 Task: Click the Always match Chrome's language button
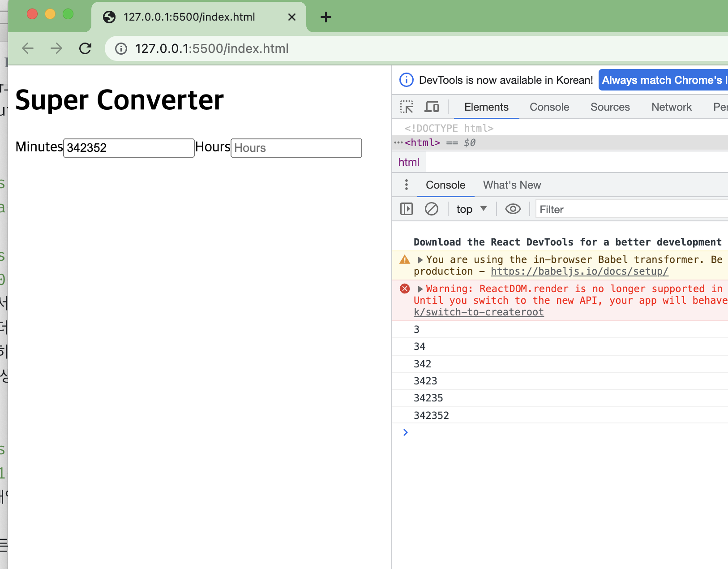[663, 80]
